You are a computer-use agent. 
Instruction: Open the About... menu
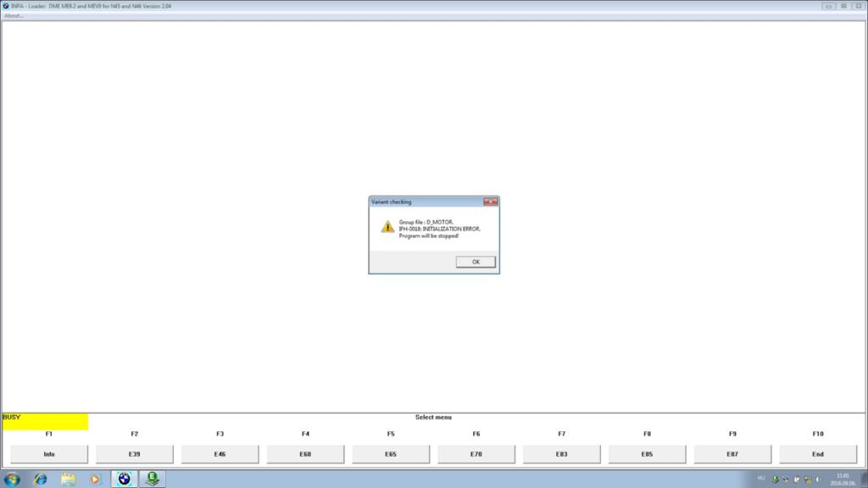click(x=14, y=16)
